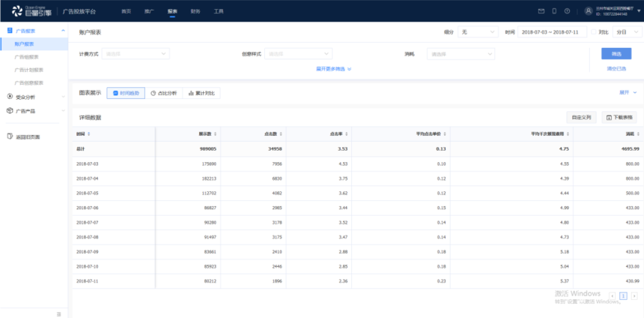
Task: Click the total 消耗 value 4695.99
Action: [x=630, y=149]
